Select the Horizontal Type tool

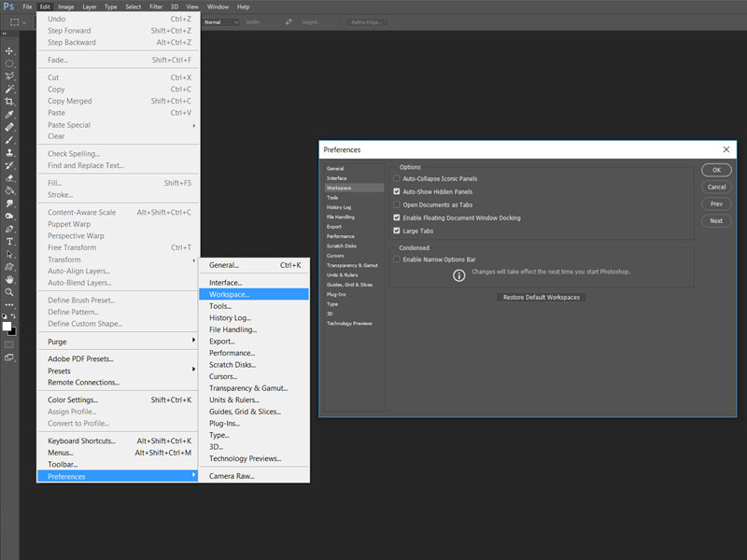(9, 242)
